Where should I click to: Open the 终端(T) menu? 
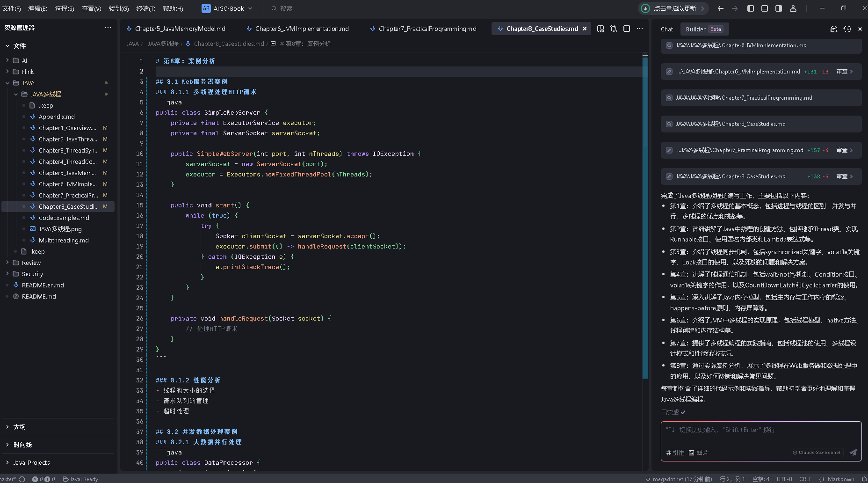(145, 8)
